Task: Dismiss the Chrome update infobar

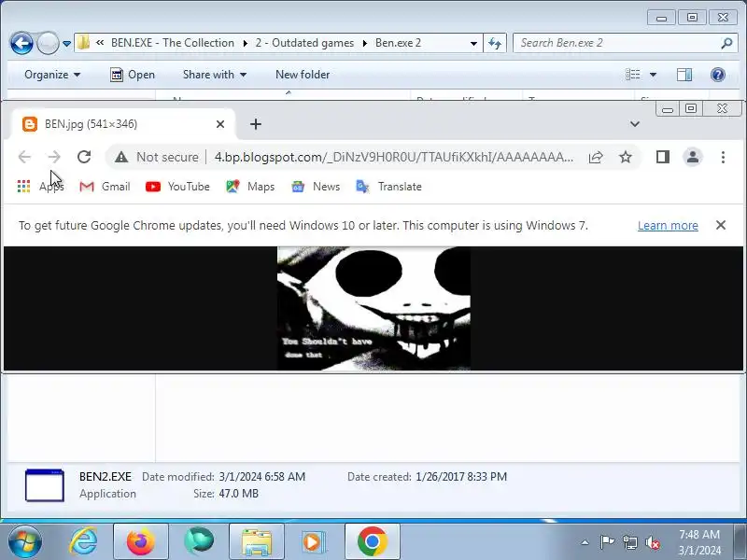Action: pyautogui.click(x=720, y=225)
